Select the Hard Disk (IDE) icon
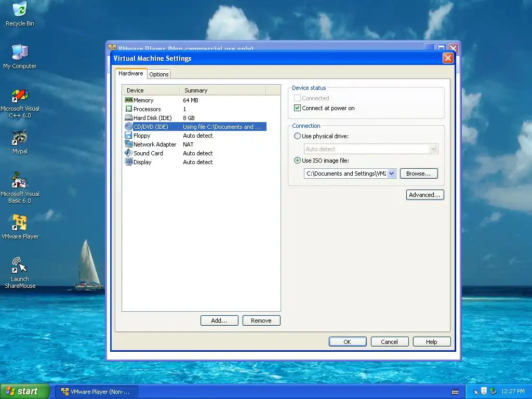Screen dimensions: 532x399 point(129,118)
